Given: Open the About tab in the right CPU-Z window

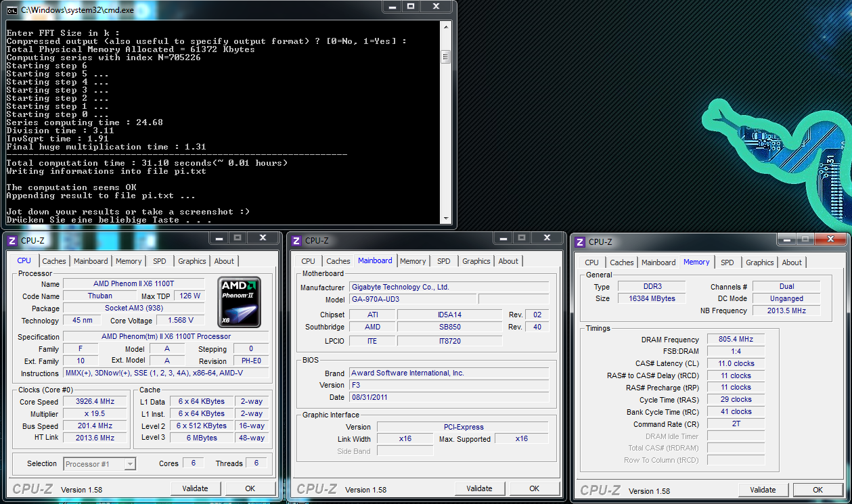Looking at the screenshot, I should tap(792, 262).
